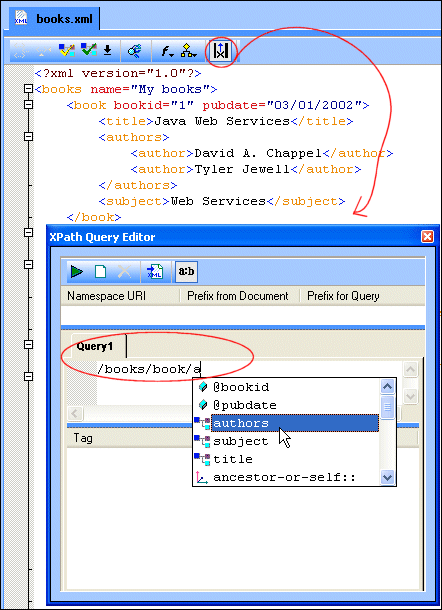Image resolution: width=442 pixels, height=610 pixels.
Task: Click the black download arrow toolbar icon
Action: coord(108,51)
